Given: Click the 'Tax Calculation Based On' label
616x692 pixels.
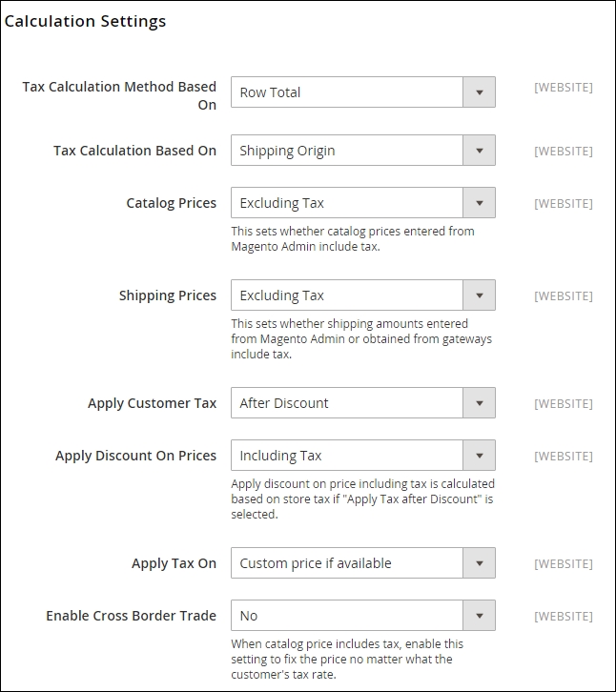Looking at the screenshot, I should [x=134, y=151].
